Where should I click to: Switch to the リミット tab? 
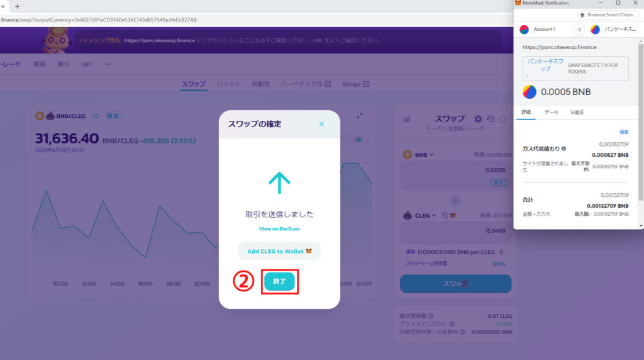point(228,84)
